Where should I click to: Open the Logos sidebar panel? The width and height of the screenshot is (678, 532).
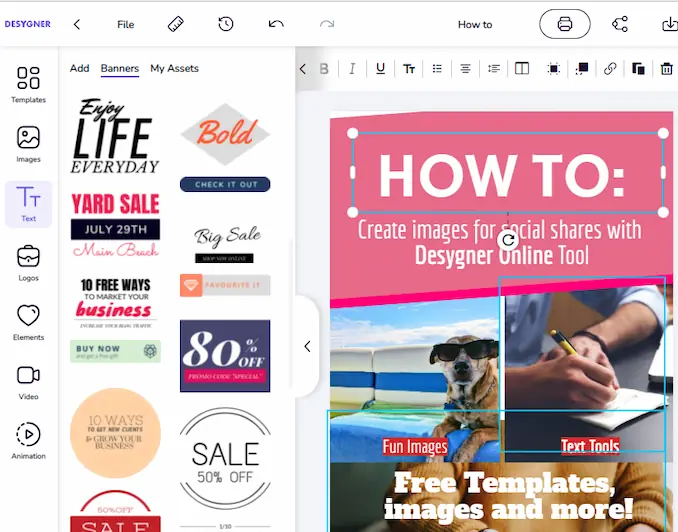[29, 263]
